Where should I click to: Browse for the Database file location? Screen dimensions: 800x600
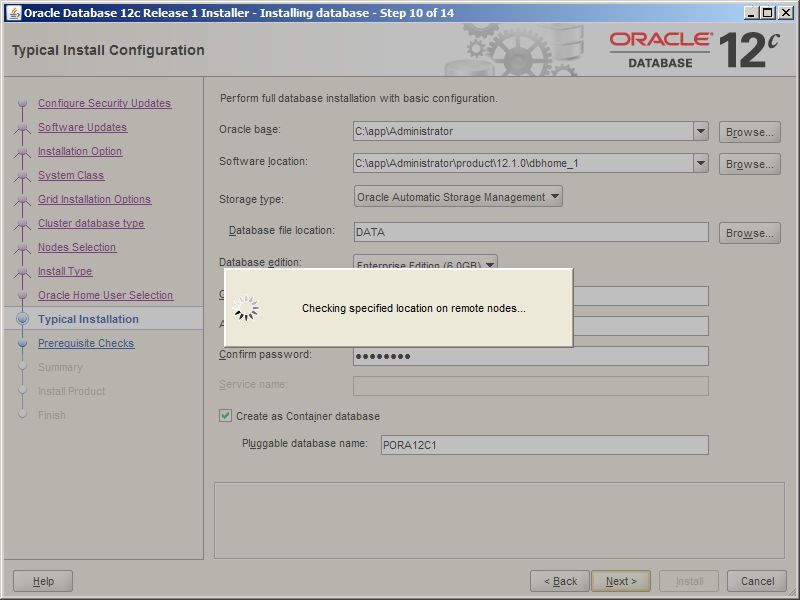749,233
